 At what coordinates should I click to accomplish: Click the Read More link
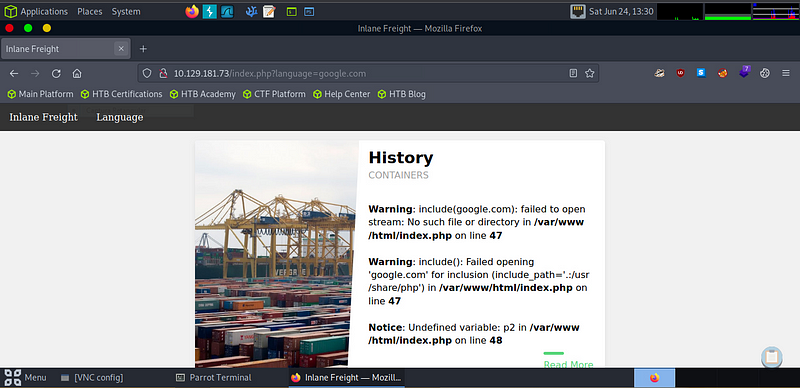pos(568,364)
